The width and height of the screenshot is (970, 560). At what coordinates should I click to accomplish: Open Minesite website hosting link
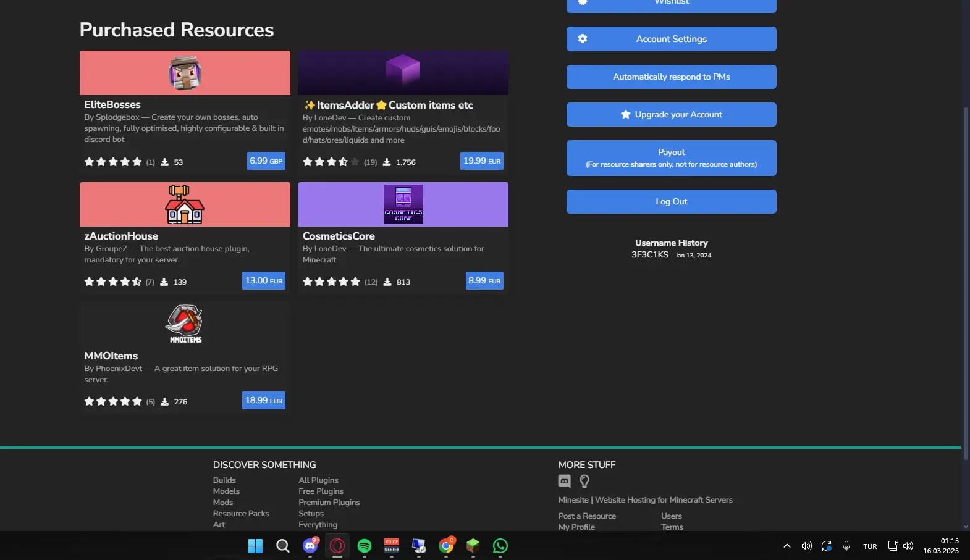pos(646,500)
